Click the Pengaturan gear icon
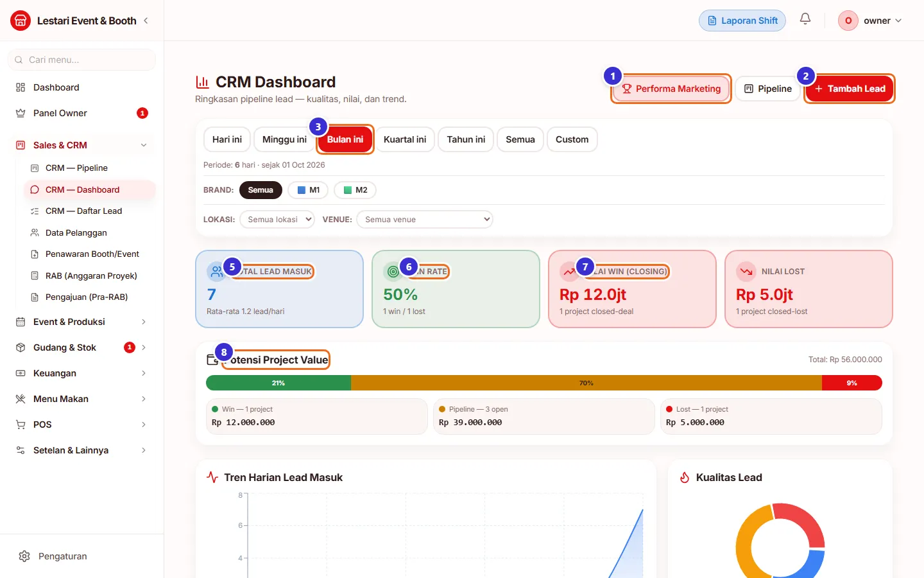The width and height of the screenshot is (924, 578). pos(24,556)
